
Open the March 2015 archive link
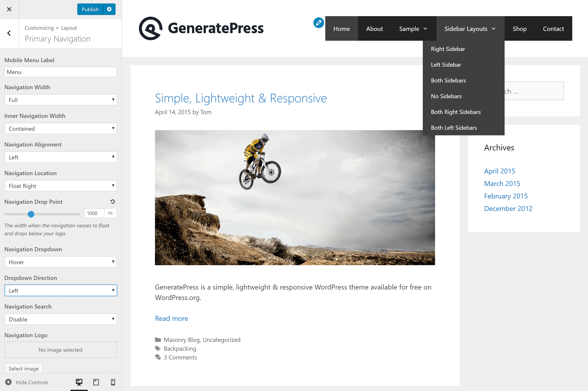click(x=502, y=184)
